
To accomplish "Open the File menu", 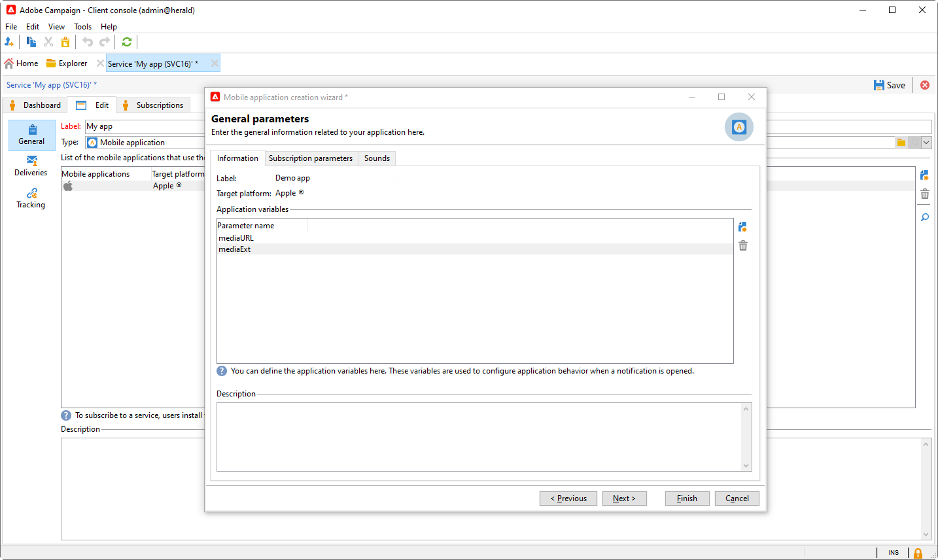I will pyautogui.click(x=11, y=27).
